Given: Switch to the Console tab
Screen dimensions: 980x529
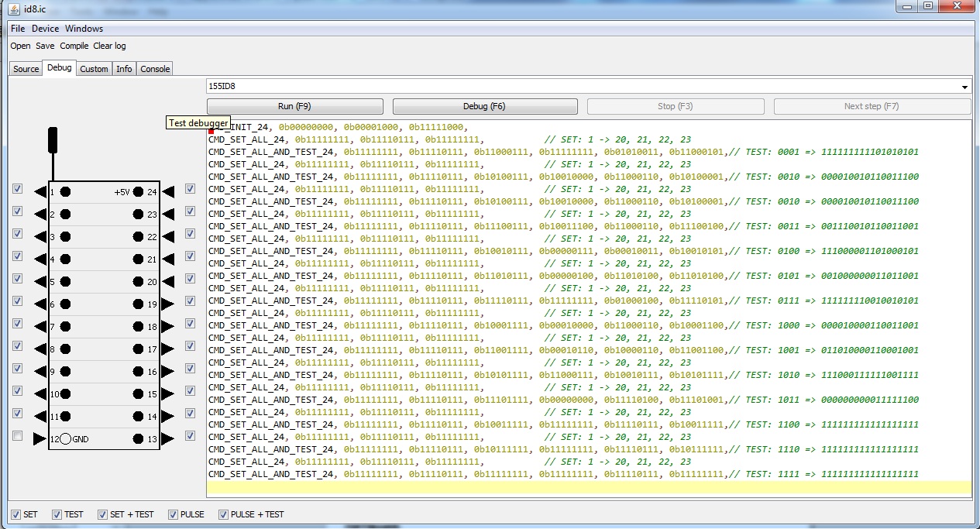Looking at the screenshot, I should tap(155, 69).
